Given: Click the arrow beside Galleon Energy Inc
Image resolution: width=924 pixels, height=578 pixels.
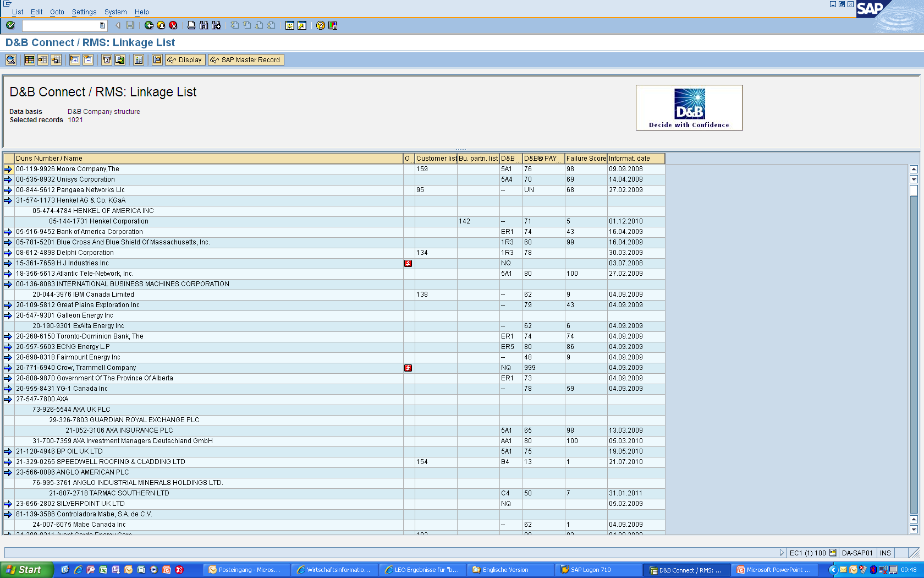Looking at the screenshot, I should [8, 315].
